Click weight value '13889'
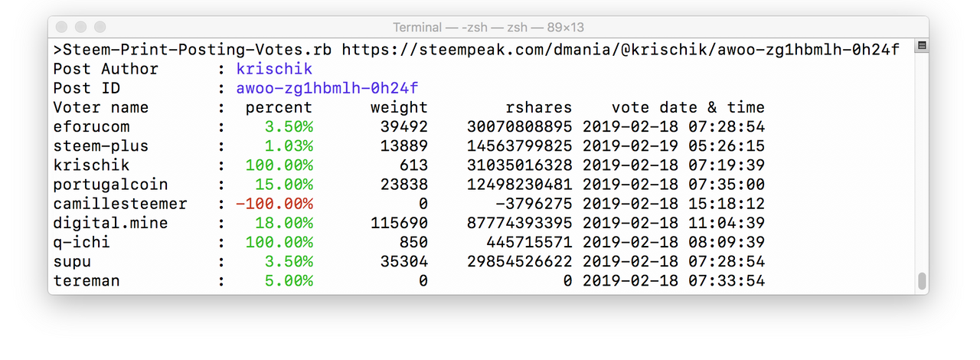Image resolution: width=980 pixels, height=360 pixels. pyautogui.click(x=404, y=146)
